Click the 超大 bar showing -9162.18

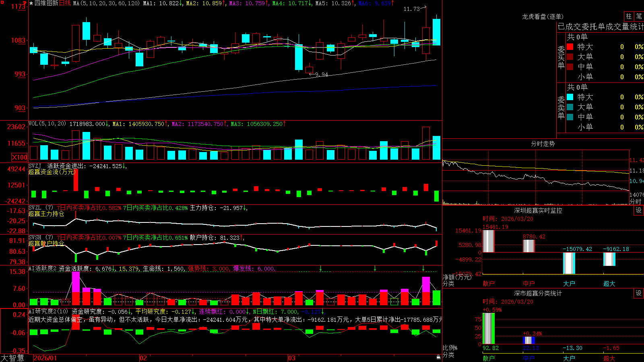click(x=609, y=259)
